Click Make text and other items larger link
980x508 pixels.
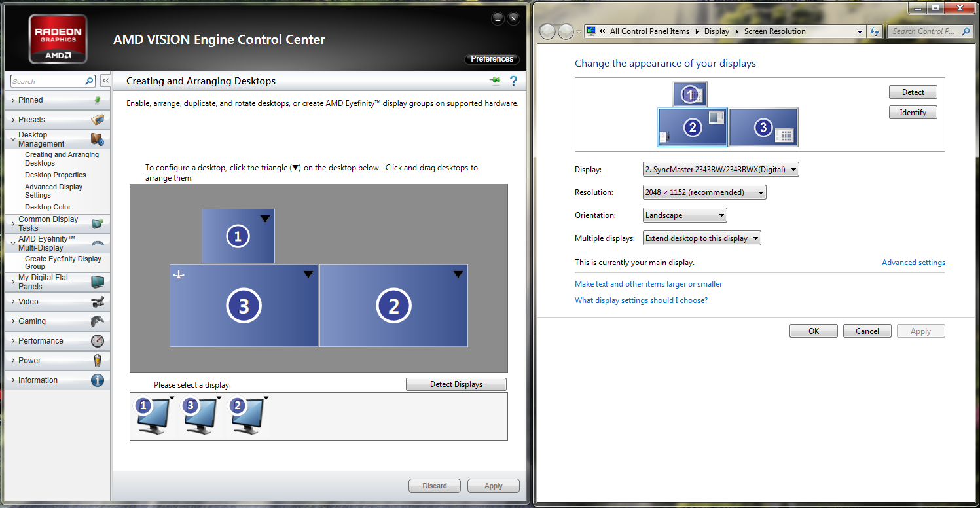pyautogui.click(x=649, y=284)
